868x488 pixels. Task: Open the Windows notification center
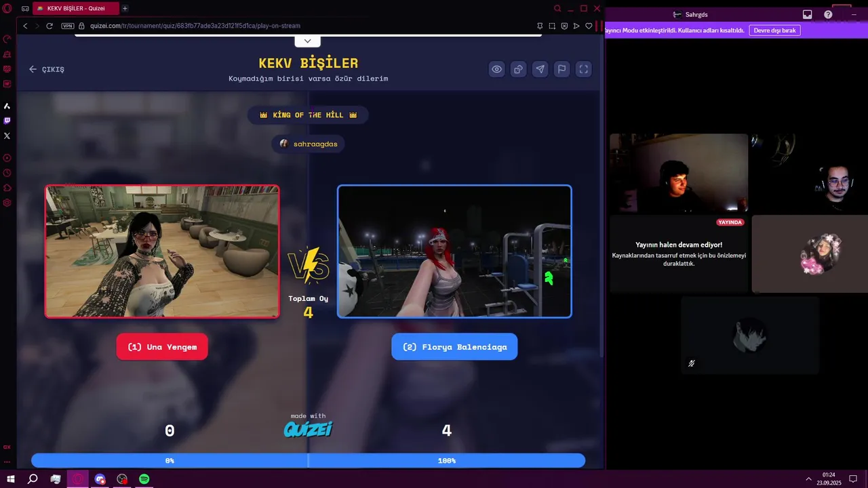click(853, 479)
